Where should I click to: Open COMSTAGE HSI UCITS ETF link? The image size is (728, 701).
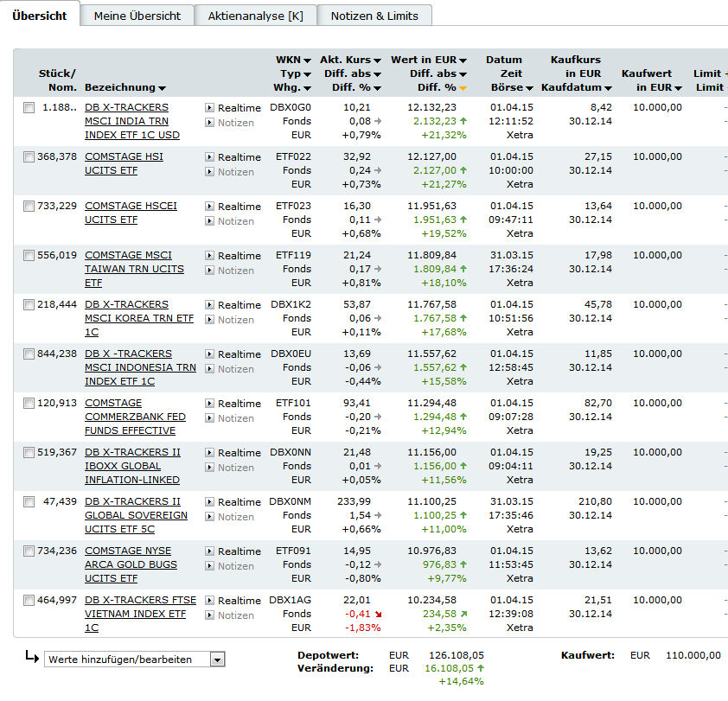tap(124, 163)
